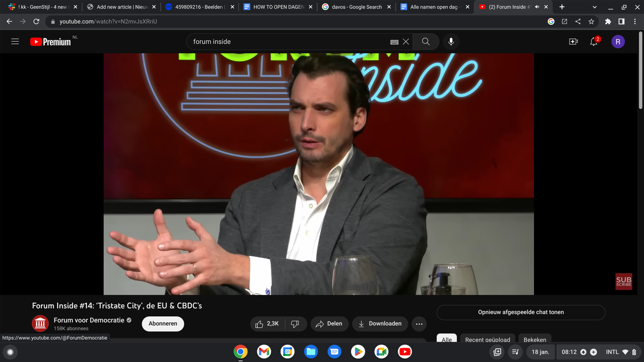Click the page vertical scrollbar thumb

coord(640,70)
